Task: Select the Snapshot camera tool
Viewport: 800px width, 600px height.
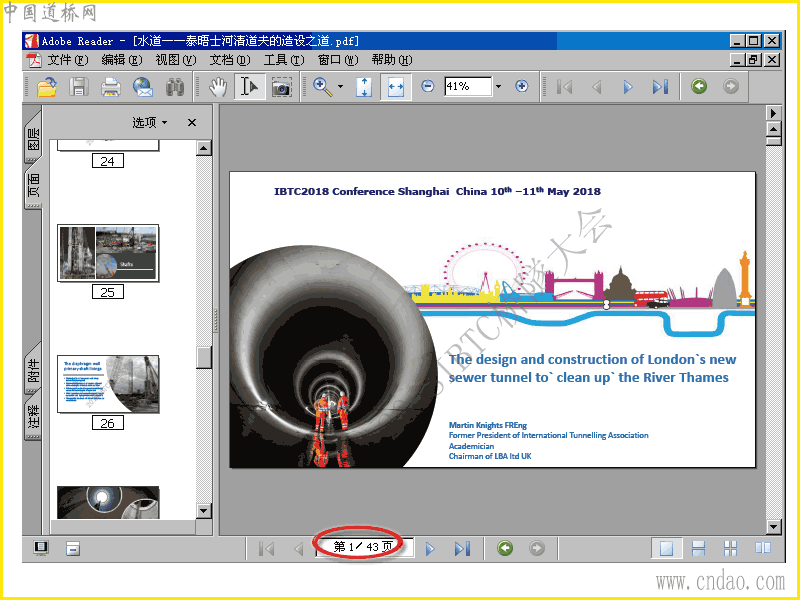Action: [282, 87]
